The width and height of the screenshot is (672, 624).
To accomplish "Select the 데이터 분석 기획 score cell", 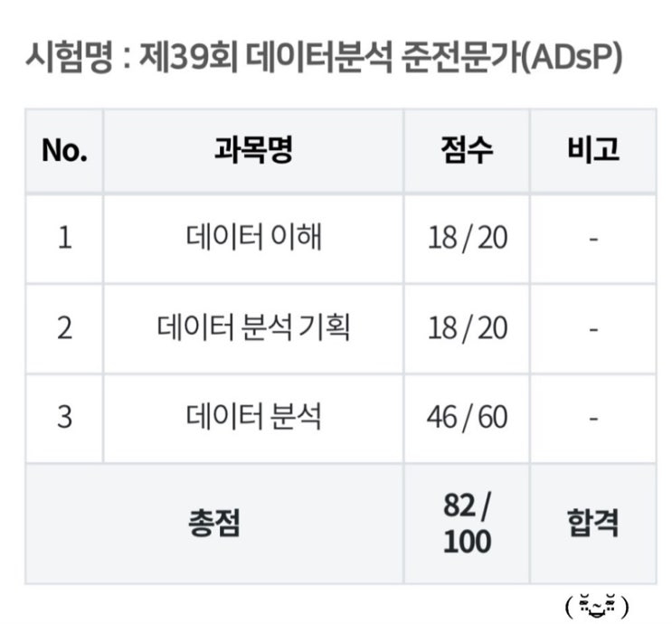I will pyautogui.click(x=467, y=328).
